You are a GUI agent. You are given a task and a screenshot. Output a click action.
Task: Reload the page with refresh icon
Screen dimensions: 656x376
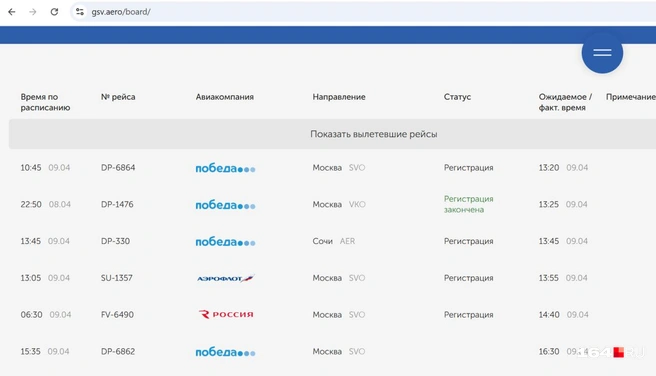click(54, 12)
